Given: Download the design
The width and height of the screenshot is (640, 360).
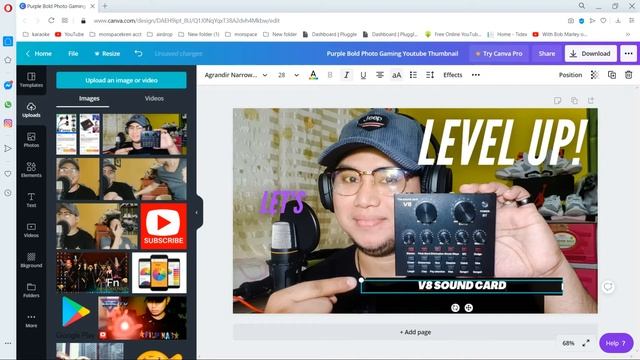Looking at the screenshot, I should tap(591, 53).
